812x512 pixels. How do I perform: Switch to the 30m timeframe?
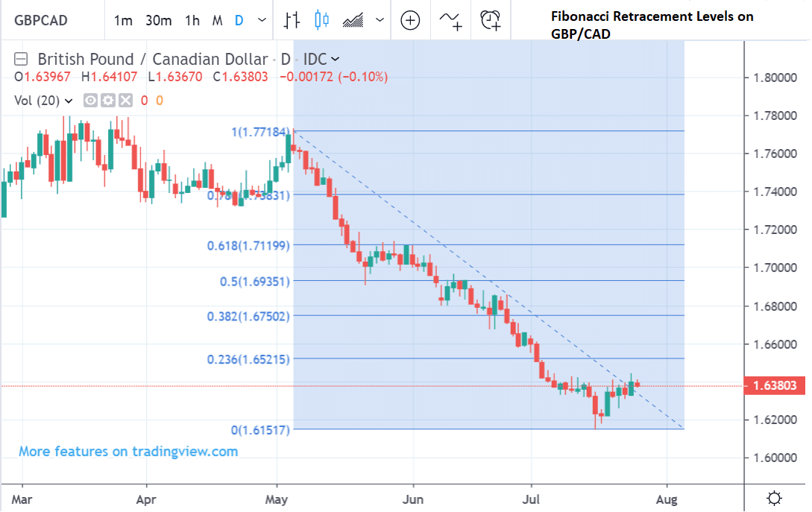coord(158,20)
